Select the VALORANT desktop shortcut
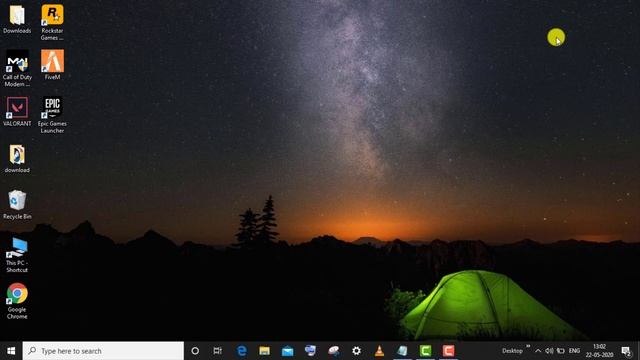Screen dimensions: 640x360 pos(17,111)
